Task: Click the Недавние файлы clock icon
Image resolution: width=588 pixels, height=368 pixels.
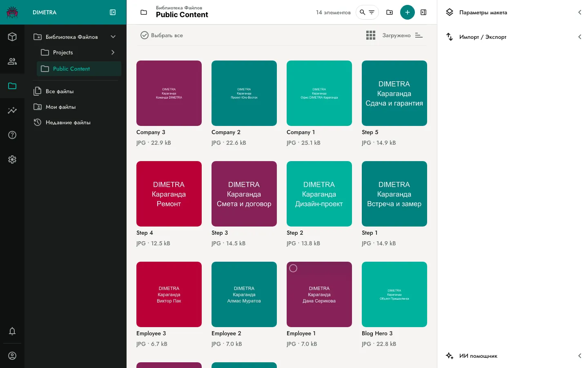Action: tap(38, 122)
